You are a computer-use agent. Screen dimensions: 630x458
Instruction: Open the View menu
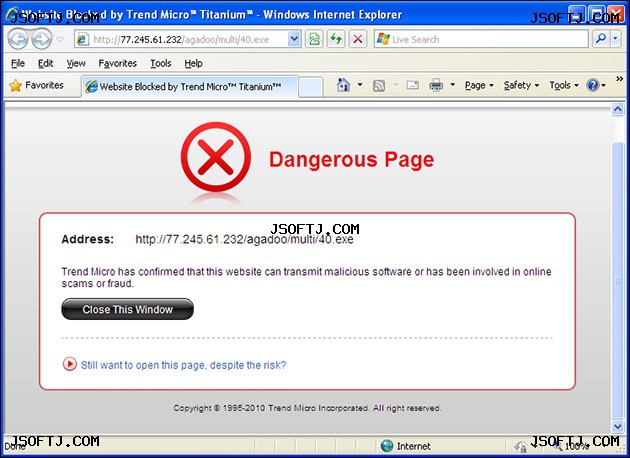pyautogui.click(x=76, y=63)
